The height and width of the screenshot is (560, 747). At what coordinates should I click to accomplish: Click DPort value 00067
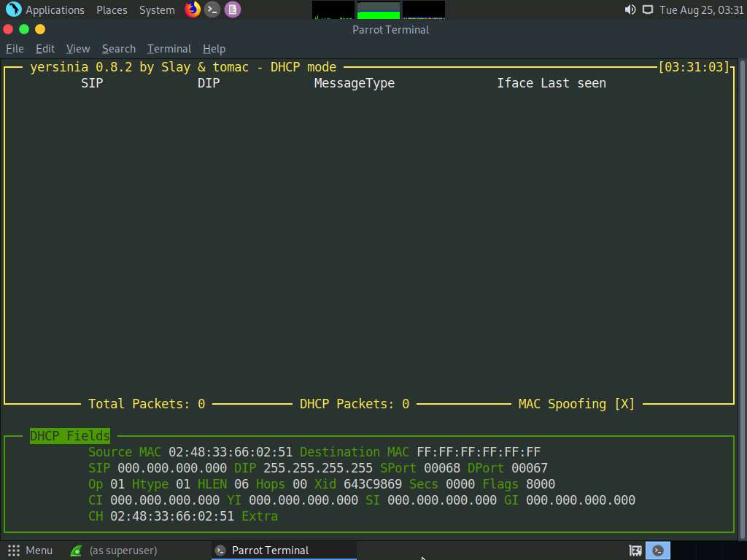coord(530,468)
